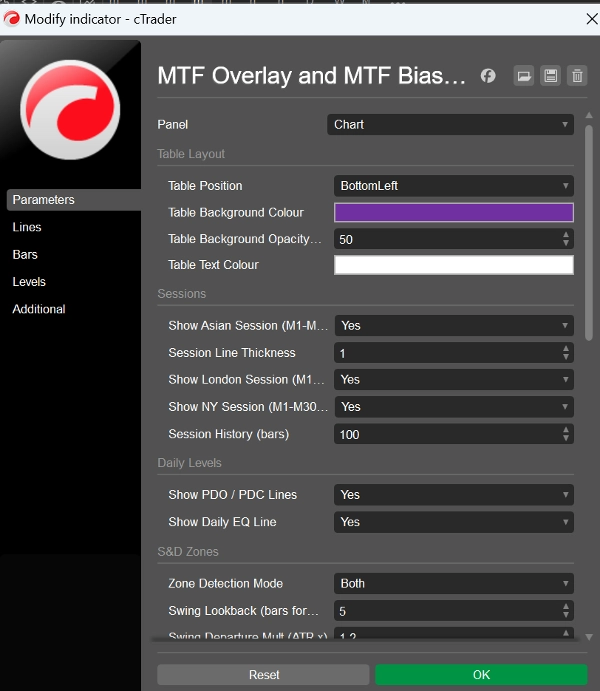Click the trash delete icon
The height and width of the screenshot is (691, 600).
click(x=577, y=76)
